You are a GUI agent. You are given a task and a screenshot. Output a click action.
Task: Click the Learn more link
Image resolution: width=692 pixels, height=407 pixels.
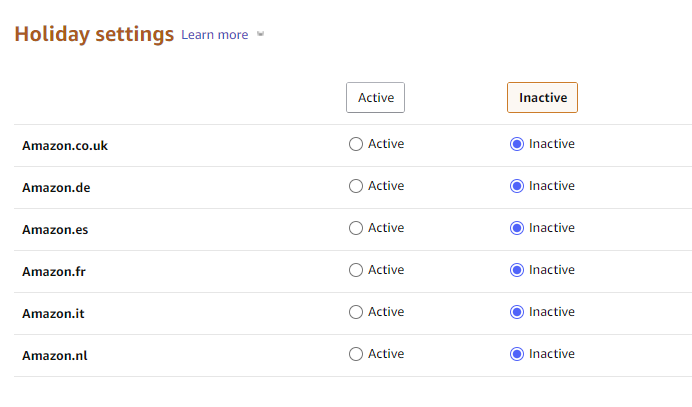coord(214,35)
